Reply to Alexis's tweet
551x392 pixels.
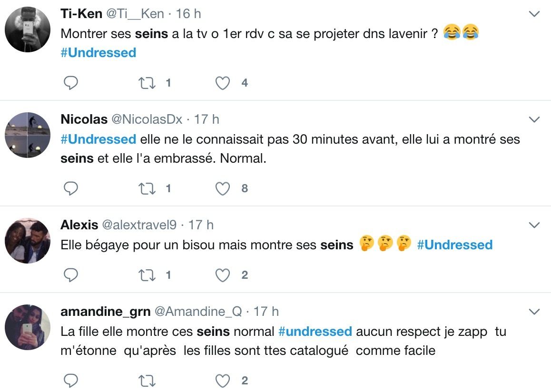(x=71, y=275)
